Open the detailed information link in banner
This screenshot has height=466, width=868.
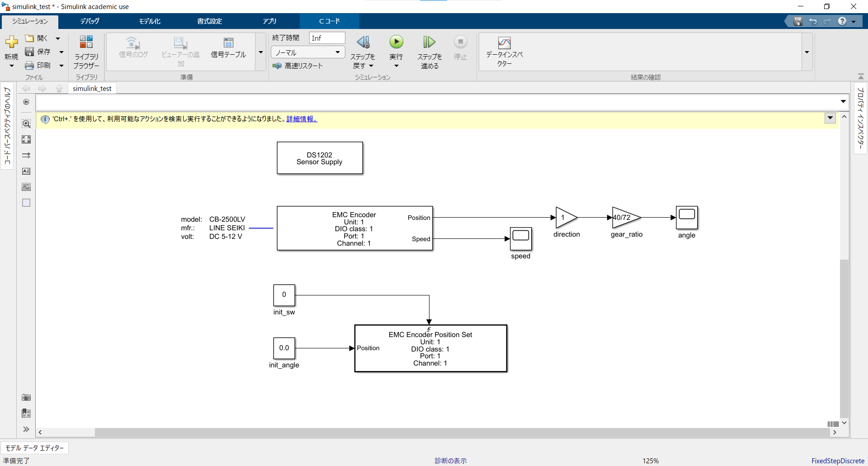[302, 119]
